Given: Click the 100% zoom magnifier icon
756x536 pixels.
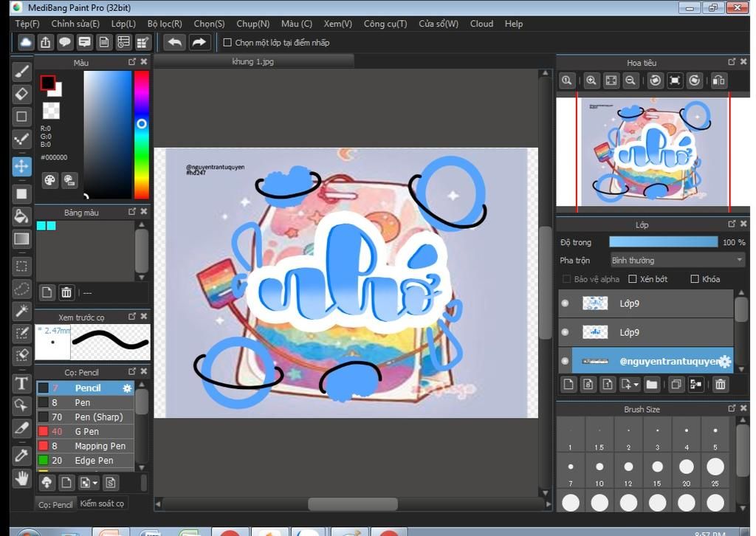Looking at the screenshot, I should pyautogui.click(x=567, y=81).
